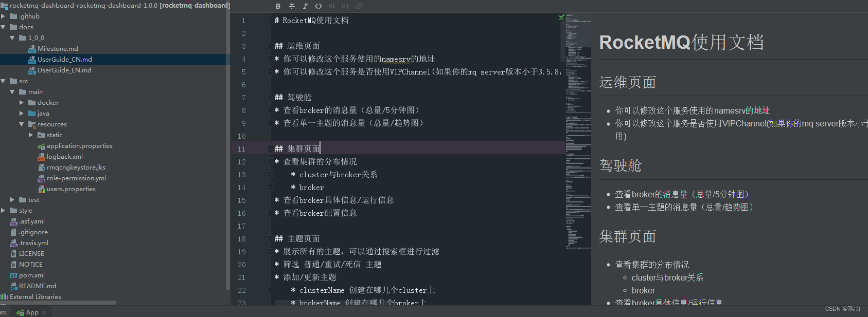Lower heading level using the H↓ icon
The image size is (868, 317).
pos(333,6)
